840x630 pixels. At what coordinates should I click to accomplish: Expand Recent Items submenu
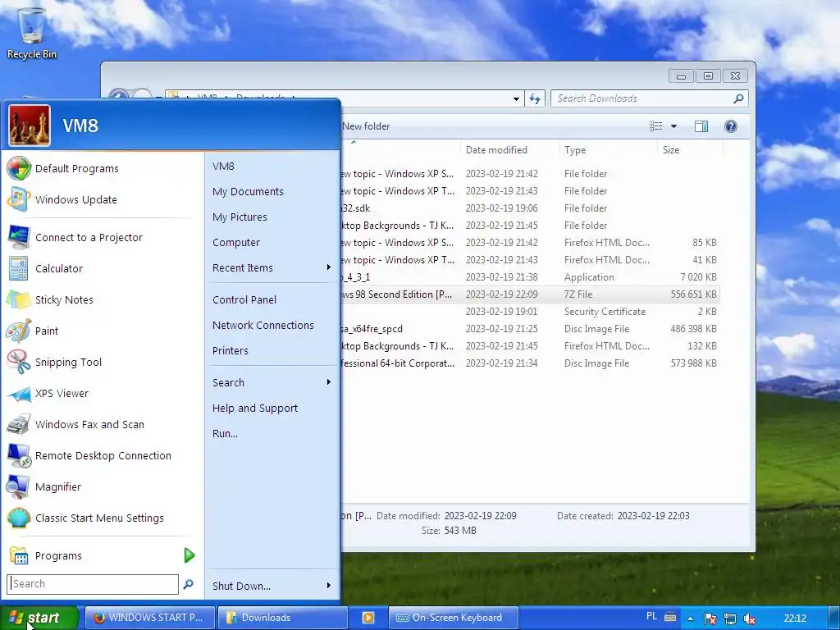tap(328, 267)
